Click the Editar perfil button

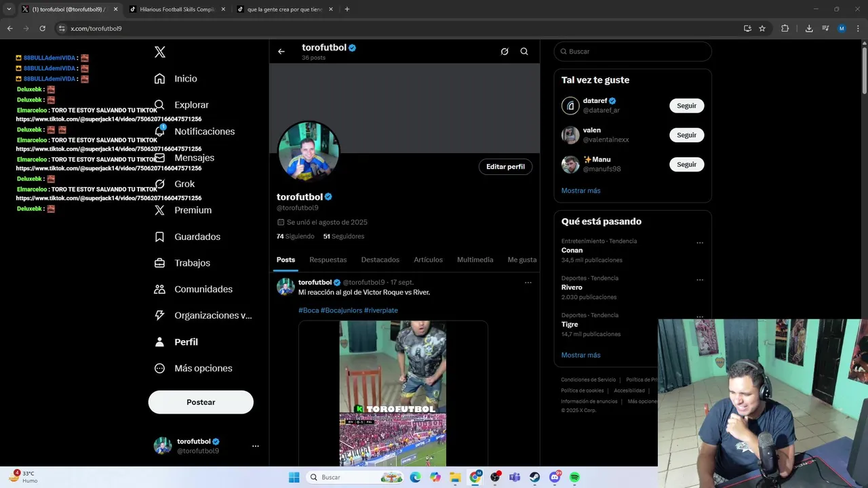click(x=505, y=167)
